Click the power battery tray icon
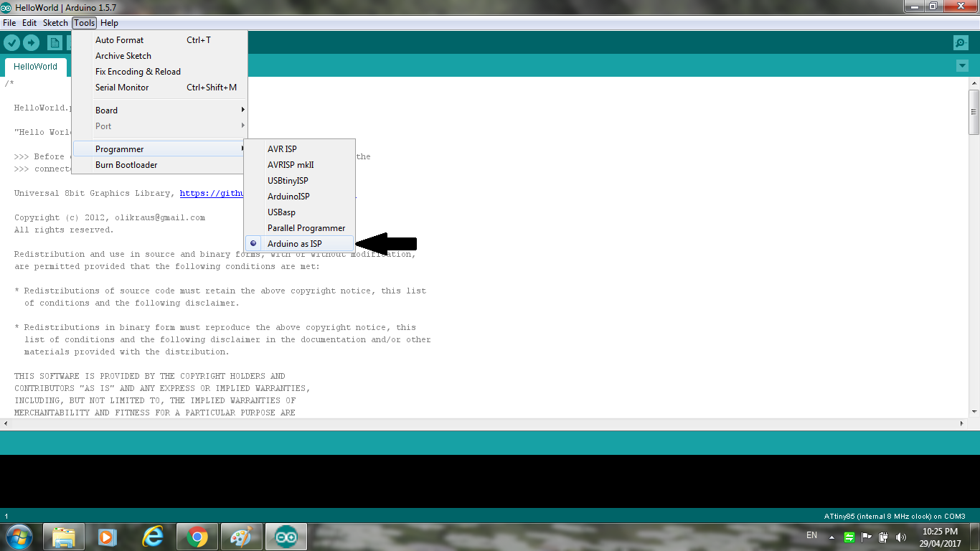980x551 pixels. pyautogui.click(x=884, y=537)
